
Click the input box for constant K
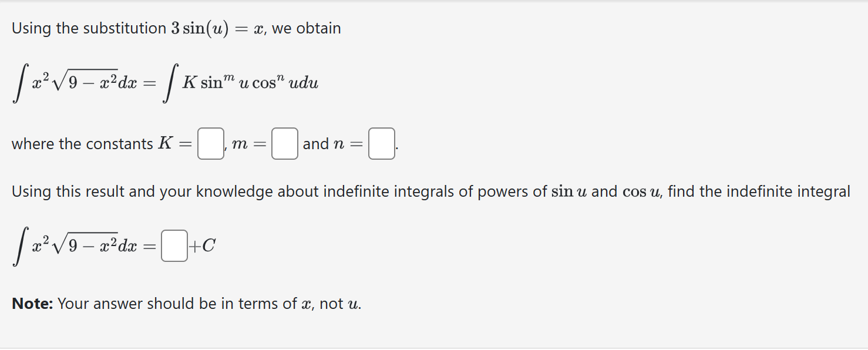click(210, 144)
